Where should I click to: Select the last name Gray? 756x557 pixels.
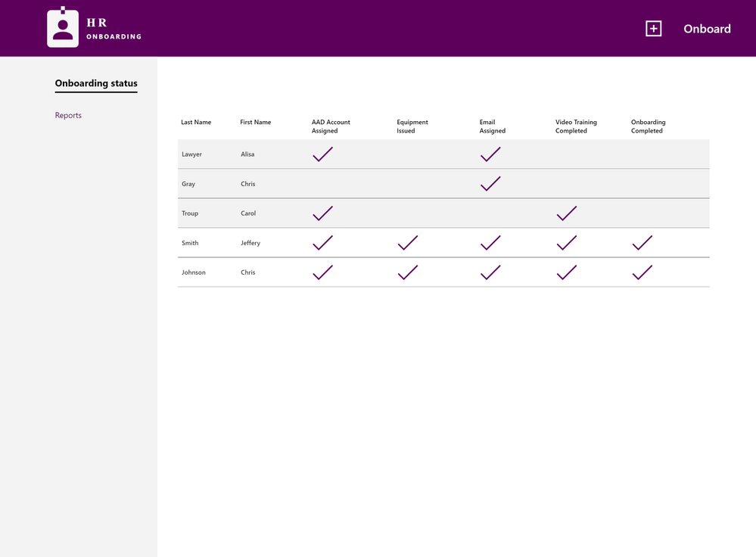[188, 184]
